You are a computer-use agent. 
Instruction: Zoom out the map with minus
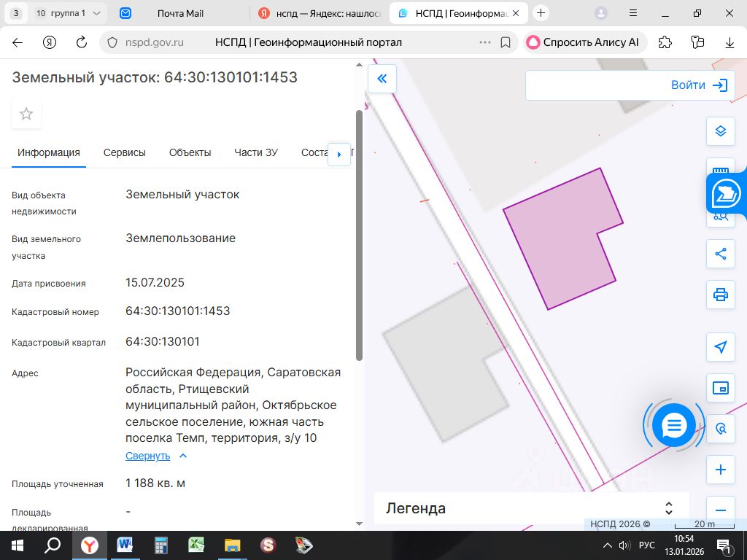(720, 510)
